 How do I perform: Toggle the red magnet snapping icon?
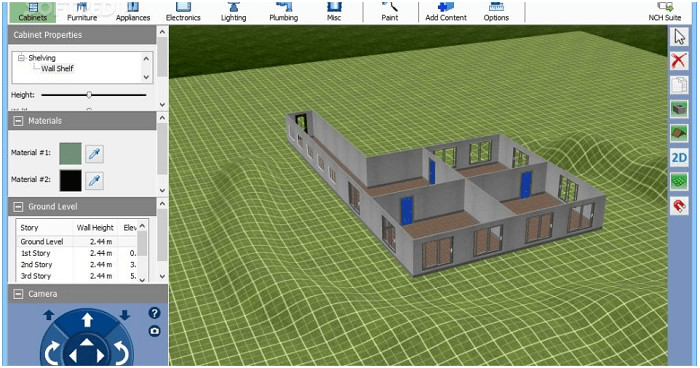(679, 206)
